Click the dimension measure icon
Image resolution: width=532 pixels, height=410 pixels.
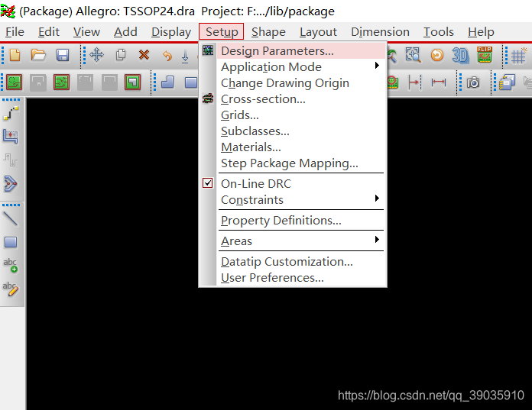point(438,82)
